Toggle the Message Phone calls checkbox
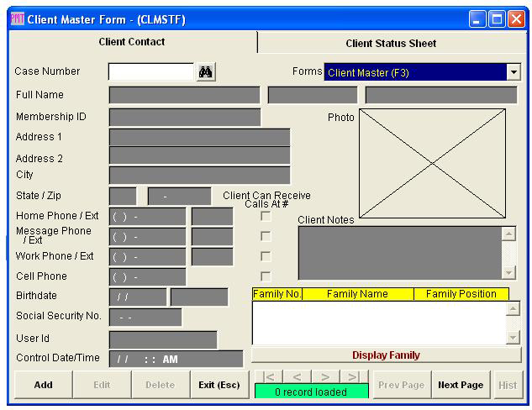The height and width of the screenshot is (410, 532). pyautogui.click(x=266, y=237)
